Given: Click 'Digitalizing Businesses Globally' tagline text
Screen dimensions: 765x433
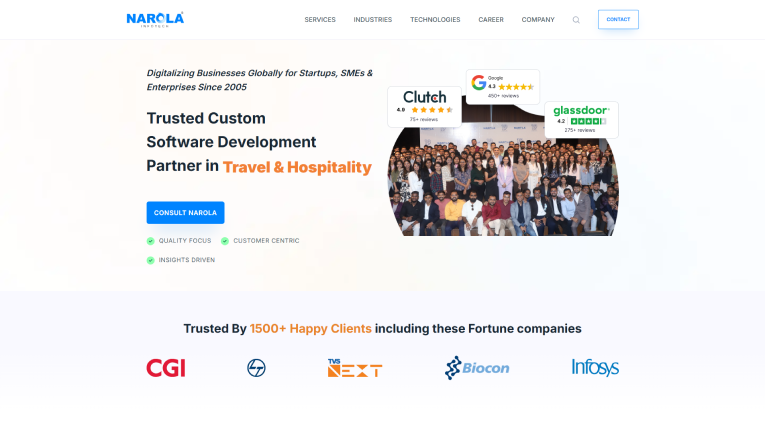Looking at the screenshot, I should tap(260, 80).
